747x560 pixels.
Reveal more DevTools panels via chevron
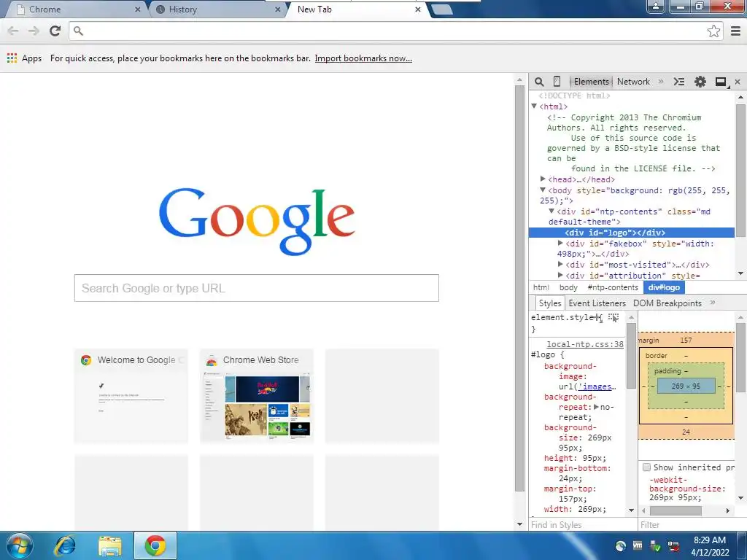tap(661, 82)
